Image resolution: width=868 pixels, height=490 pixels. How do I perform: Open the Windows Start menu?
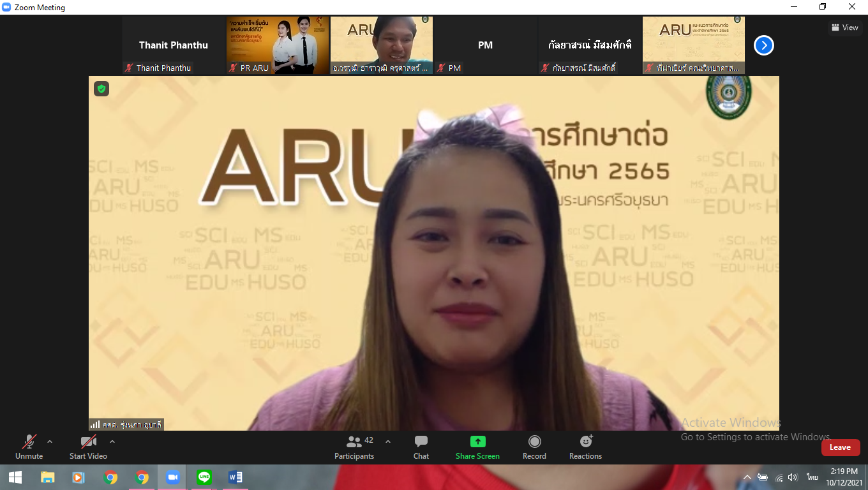coord(15,477)
